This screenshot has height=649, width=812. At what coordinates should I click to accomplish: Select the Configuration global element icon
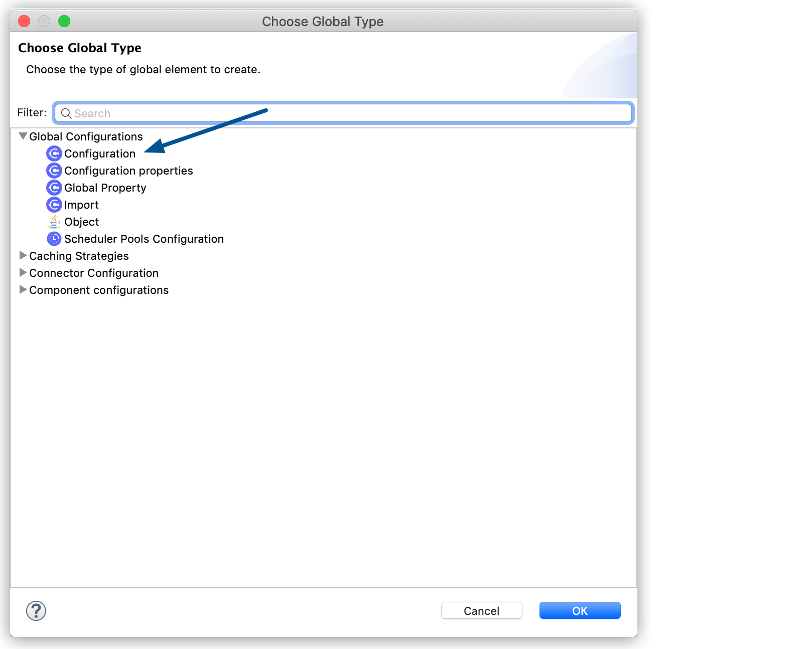(54, 153)
